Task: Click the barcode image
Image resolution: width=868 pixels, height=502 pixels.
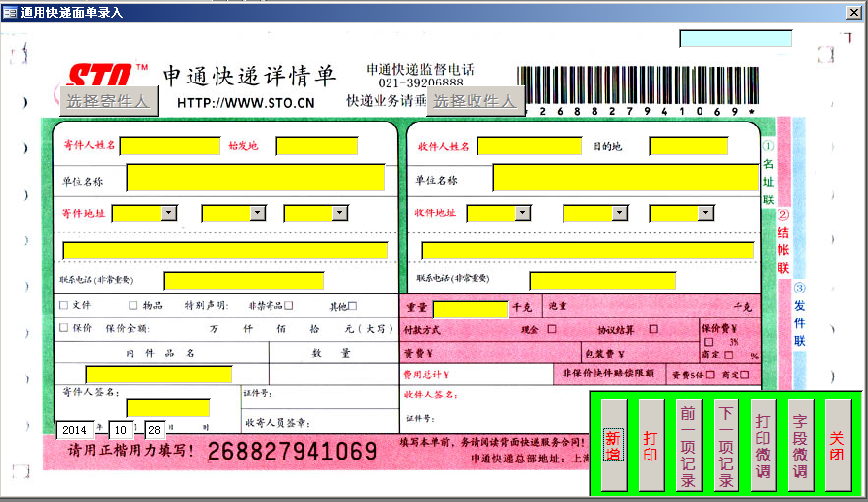Action: tap(638, 86)
